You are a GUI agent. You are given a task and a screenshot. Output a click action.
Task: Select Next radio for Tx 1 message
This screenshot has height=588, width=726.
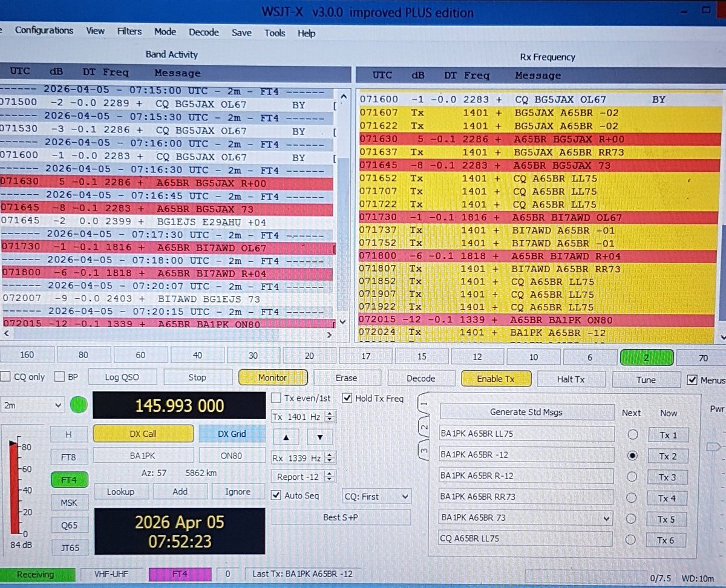coord(632,434)
